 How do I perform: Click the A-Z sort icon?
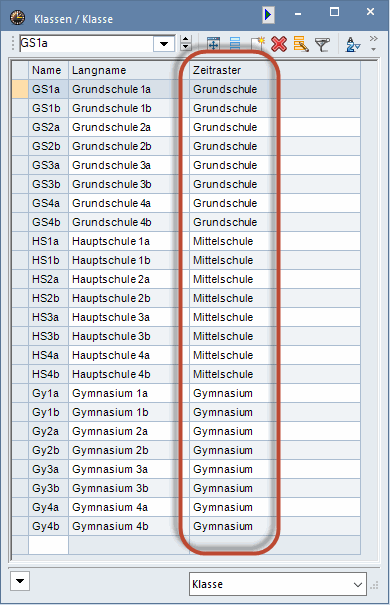tap(353, 44)
